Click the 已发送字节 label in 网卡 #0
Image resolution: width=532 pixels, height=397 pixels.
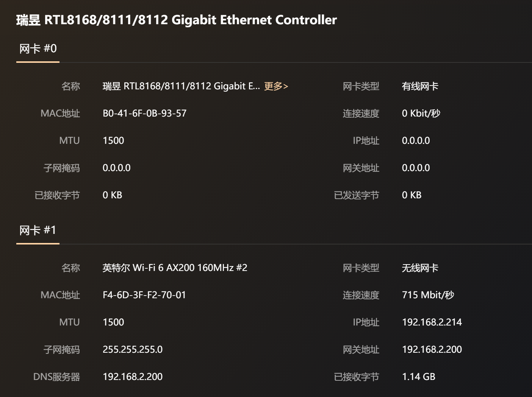[x=356, y=195]
